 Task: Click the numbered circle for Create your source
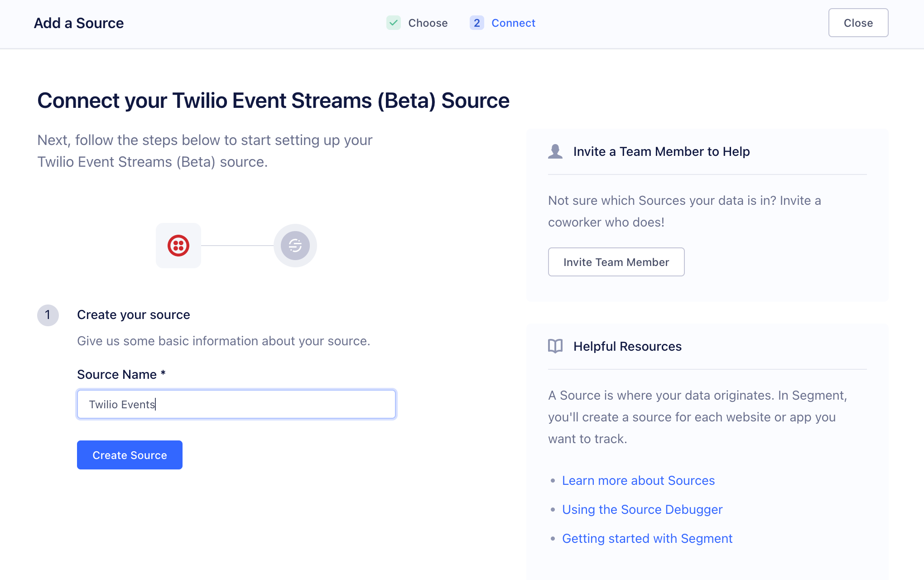click(x=48, y=315)
